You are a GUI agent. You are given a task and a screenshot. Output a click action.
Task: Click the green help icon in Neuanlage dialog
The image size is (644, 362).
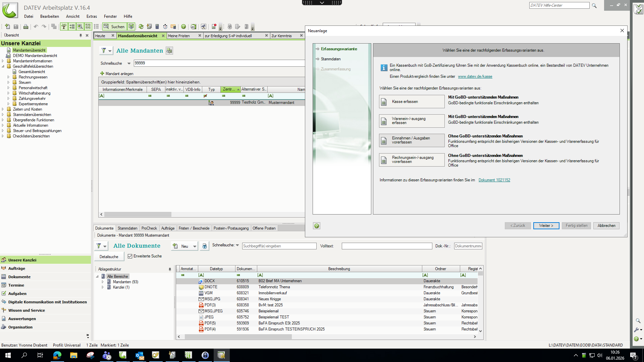[316, 226]
